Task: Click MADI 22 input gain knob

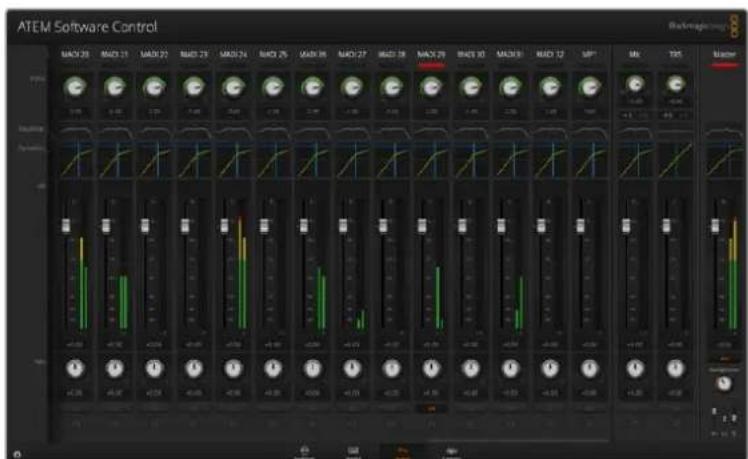Action: (154, 87)
